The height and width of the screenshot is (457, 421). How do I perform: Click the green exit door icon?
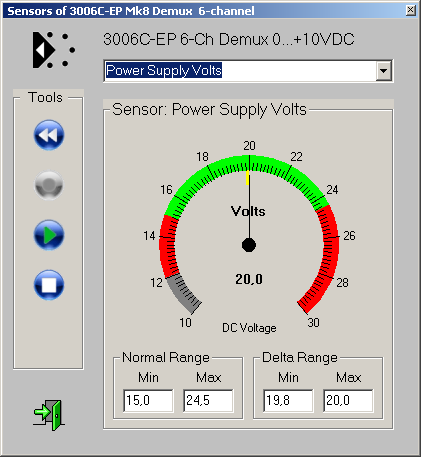49,415
